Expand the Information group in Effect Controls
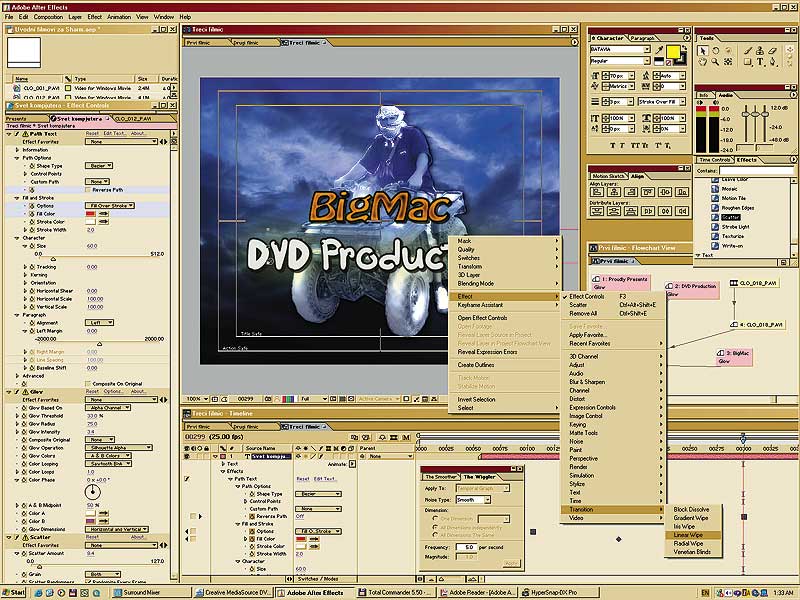 click(17, 150)
